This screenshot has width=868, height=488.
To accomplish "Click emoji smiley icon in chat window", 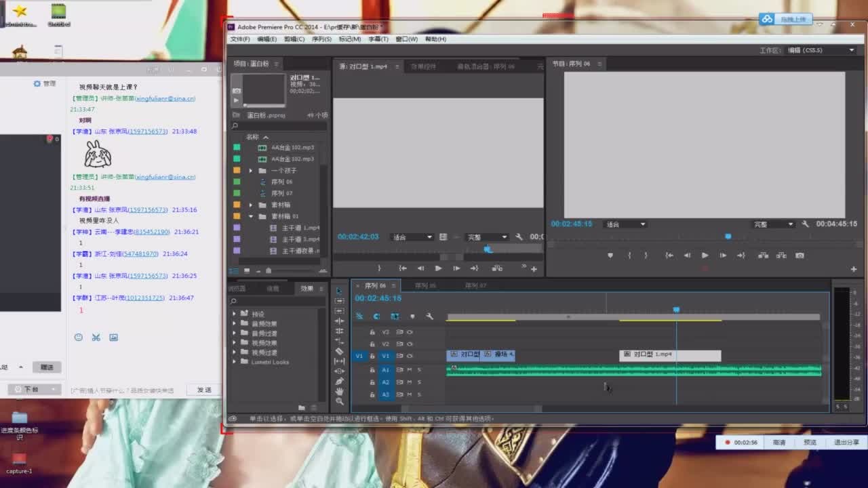I will click(x=78, y=337).
